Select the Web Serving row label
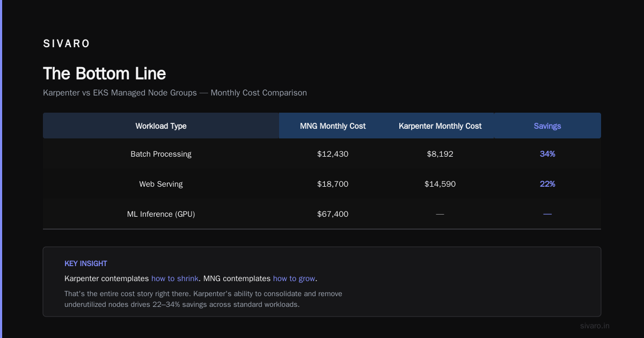The width and height of the screenshot is (644, 338). pos(161,184)
